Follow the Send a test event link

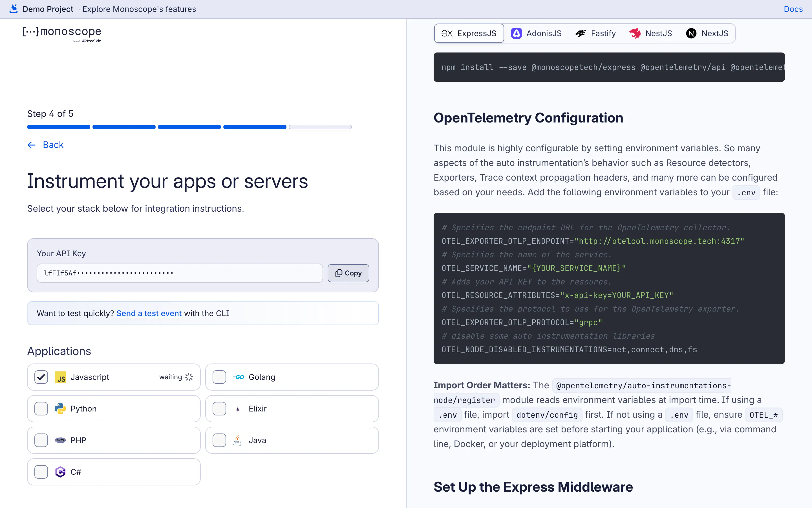149,313
